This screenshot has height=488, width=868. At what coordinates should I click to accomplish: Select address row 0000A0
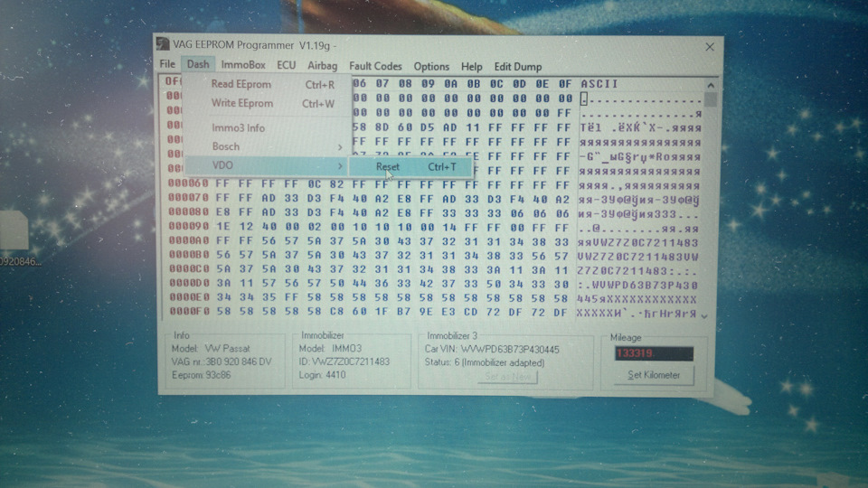(x=189, y=240)
